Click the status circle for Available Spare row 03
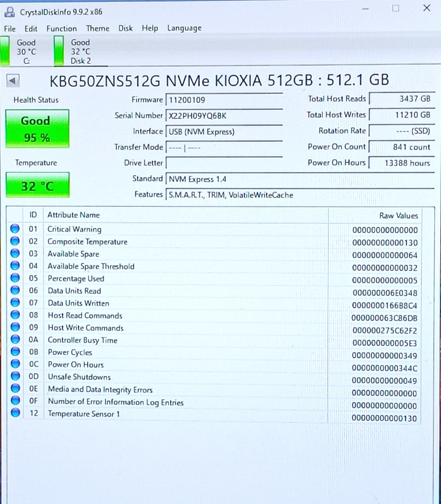 click(15, 253)
